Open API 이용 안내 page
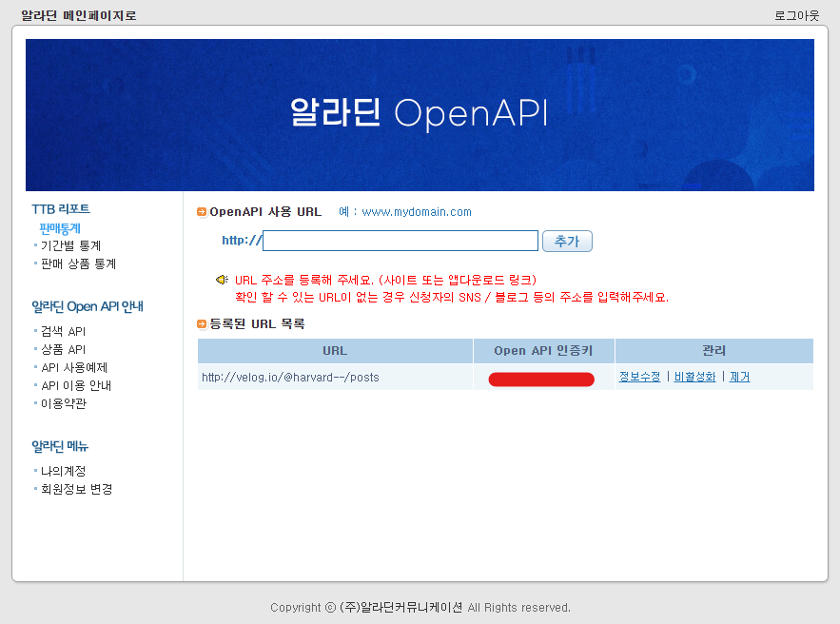Image resolution: width=840 pixels, height=624 pixels. [x=76, y=385]
